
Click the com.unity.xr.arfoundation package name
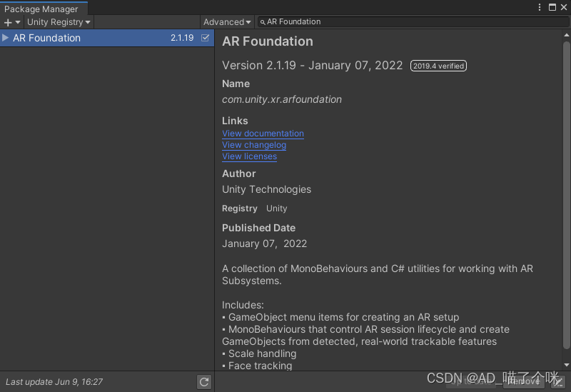[282, 99]
